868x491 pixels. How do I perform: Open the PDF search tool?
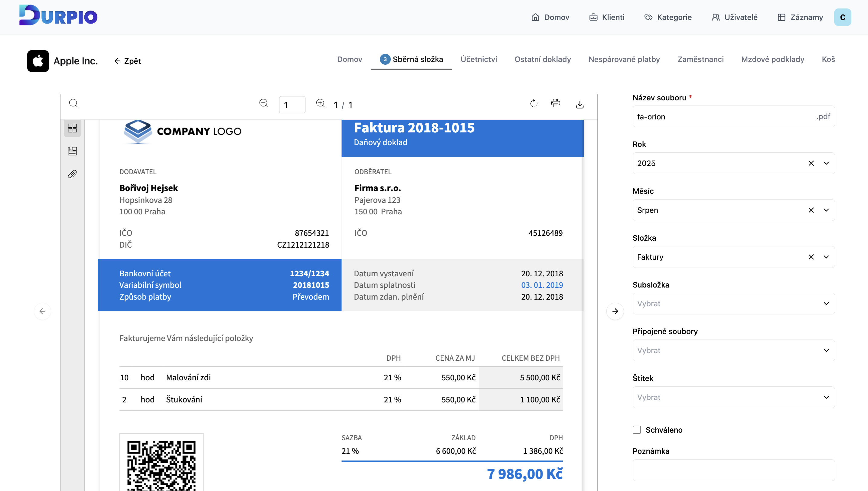(x=73, y=103)
